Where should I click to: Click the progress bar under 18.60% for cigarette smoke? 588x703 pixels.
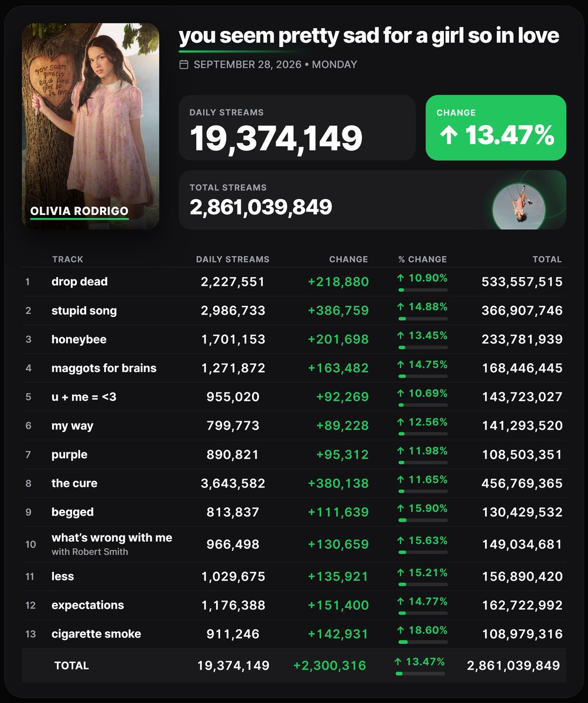pyautogui.click(x=423, y=642)
